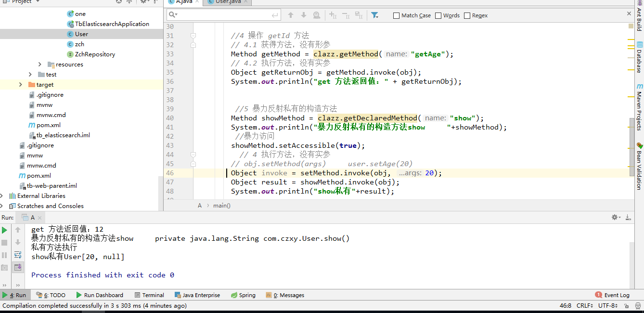The width and height of the screenshot is (644, 313).
Task: Open the 0: Messages tool tab
Action: click(285, 295)
